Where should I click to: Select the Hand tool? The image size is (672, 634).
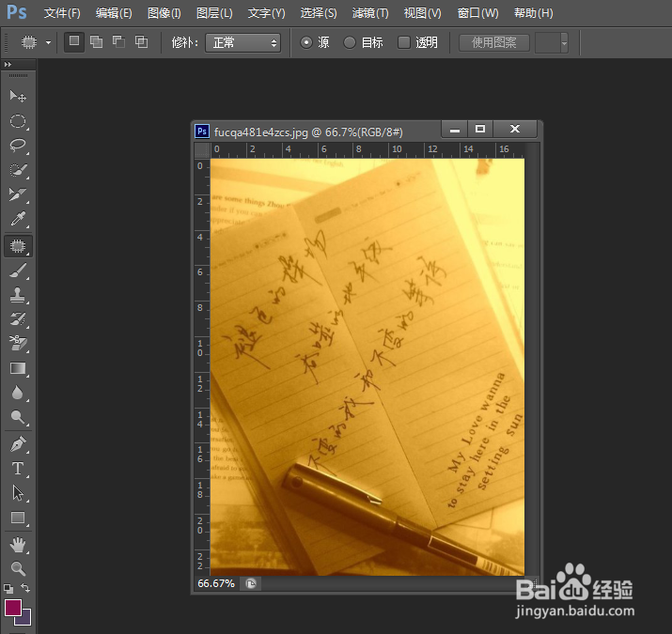pyautogui.click(x=18, y=545)
